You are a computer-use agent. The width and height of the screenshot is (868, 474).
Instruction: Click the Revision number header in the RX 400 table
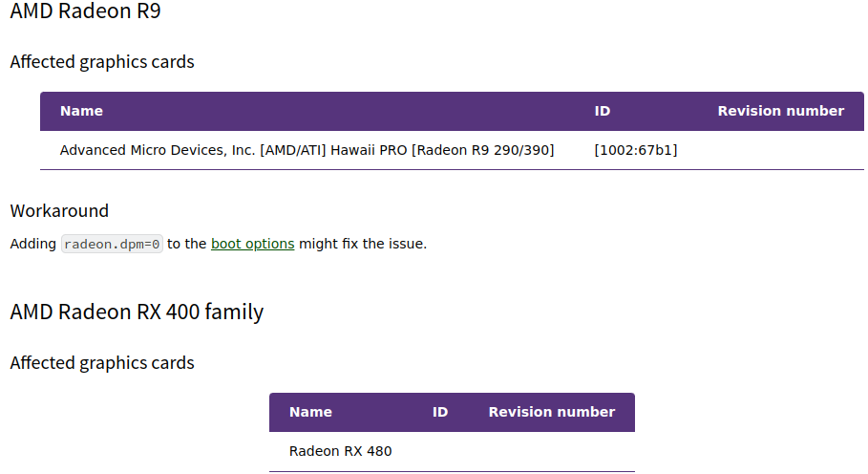(x=551, y=412)
